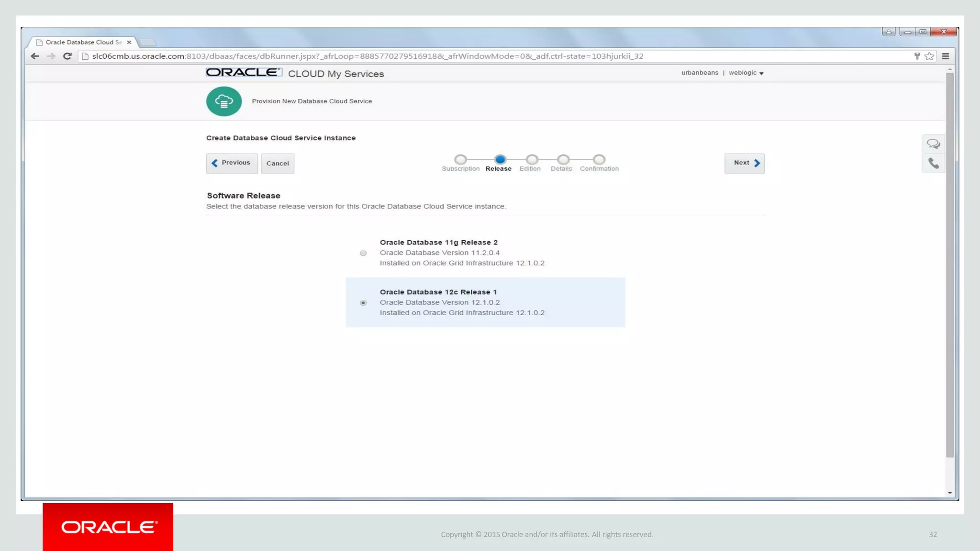Close the Oracle Database Cloud tab

tap(129, 43)
